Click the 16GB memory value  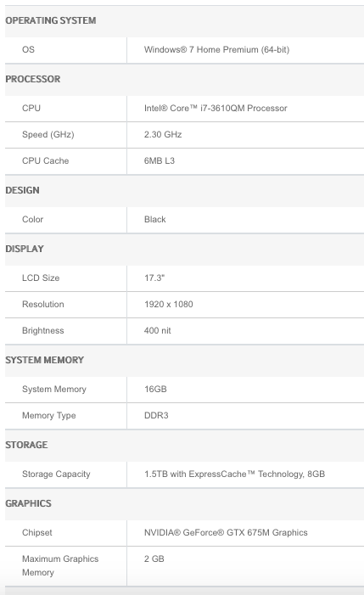pyautogui.click(x=155, y=389)
